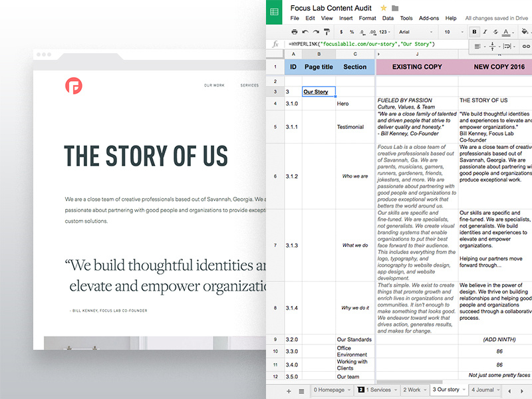Open the vertical align dropdown
This screenshot has height=399, width=532.
pyautogui.click(x=495, y=46)
